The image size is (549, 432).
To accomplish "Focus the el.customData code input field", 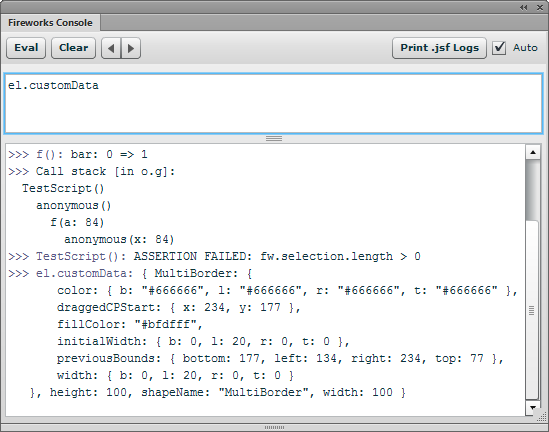I will coord(274,104).
